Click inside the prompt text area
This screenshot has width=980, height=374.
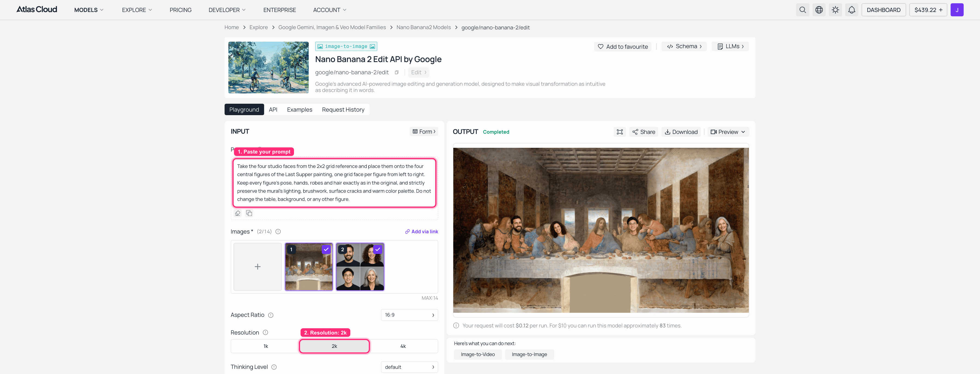click(334, 183)
